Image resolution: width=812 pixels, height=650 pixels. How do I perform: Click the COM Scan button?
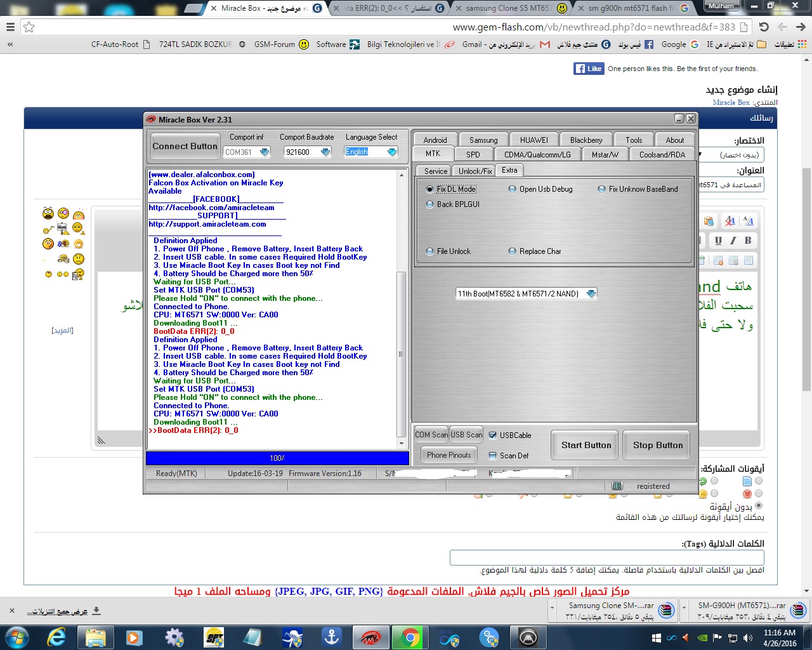point(431,435)
